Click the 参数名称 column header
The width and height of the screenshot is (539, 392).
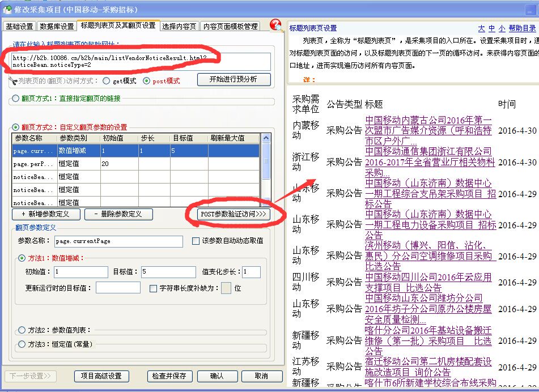[x=35, y=138]
